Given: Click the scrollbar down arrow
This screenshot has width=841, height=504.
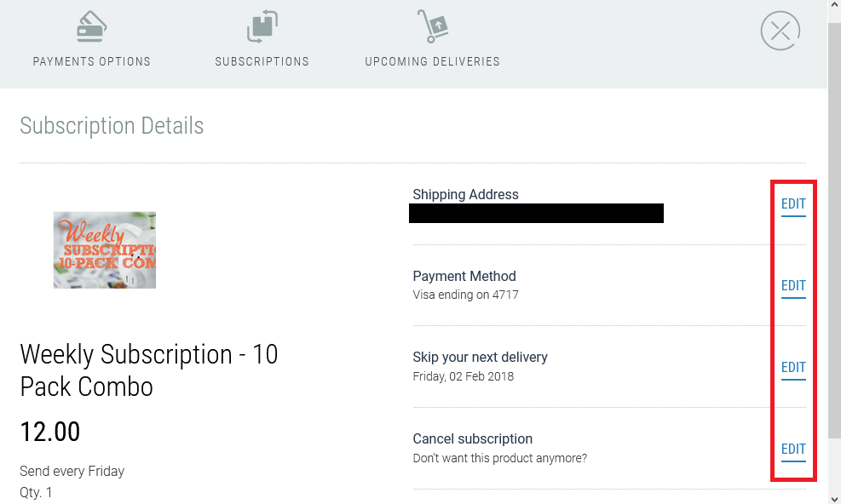Looking at the screenshot, I should [834, 497].
